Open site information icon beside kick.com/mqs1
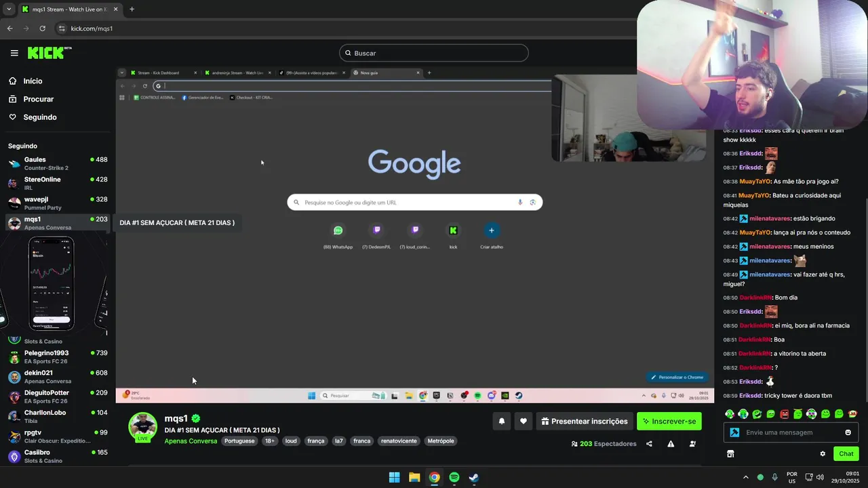Screen dimensions: 868x488 pyautogui.click(x=62, y=28)
